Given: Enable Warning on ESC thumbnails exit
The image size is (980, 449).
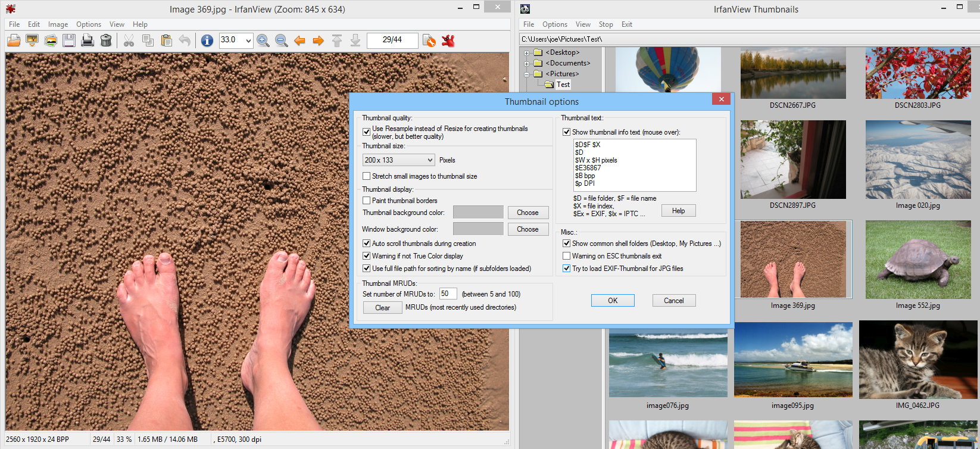Looking at the screenshot, I should pos(567,256).
